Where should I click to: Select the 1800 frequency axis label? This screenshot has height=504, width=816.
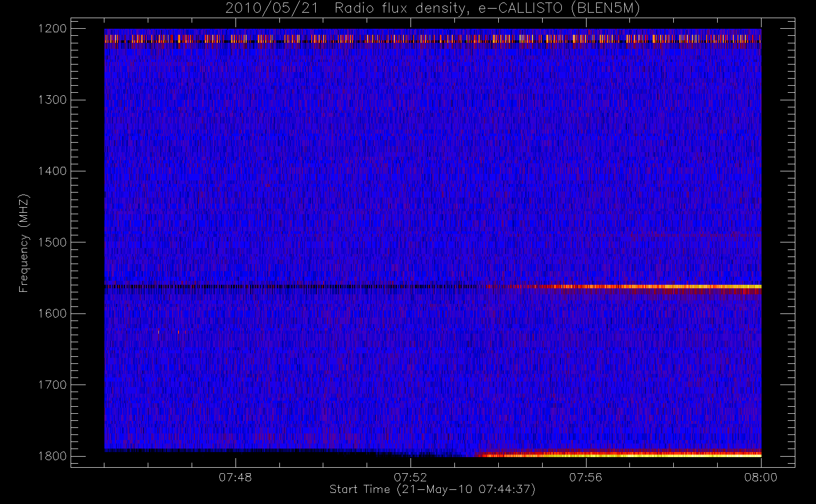pyautogui.click(x=52, y=456)
